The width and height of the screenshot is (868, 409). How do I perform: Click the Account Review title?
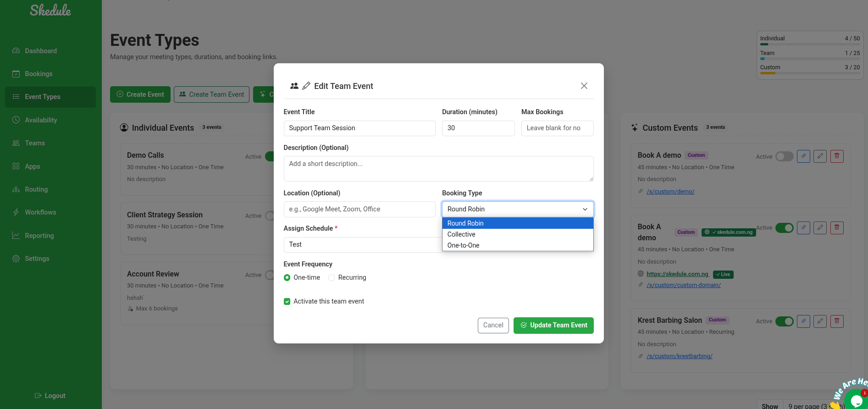click(x=153, y=274)
